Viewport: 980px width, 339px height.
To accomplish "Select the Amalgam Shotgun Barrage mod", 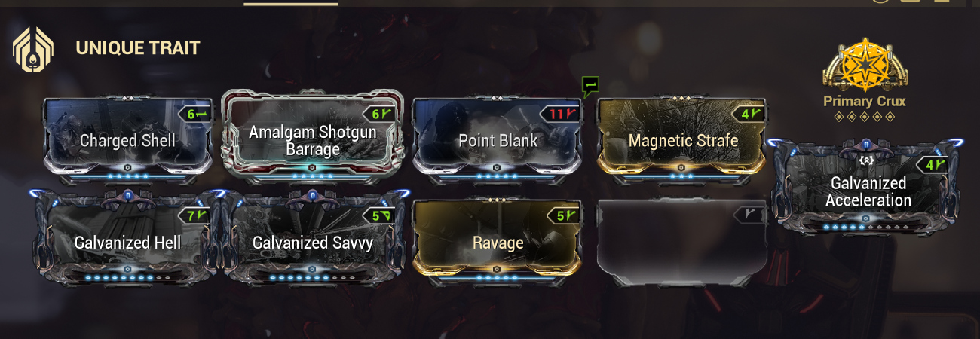I will (x=312, y=136).
